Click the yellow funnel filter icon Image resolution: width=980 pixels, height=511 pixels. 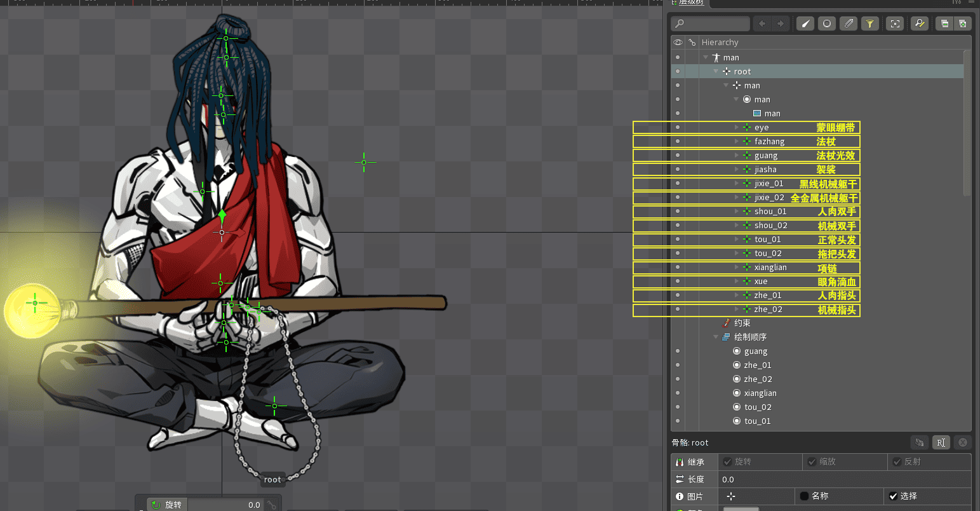coord(870,24)
